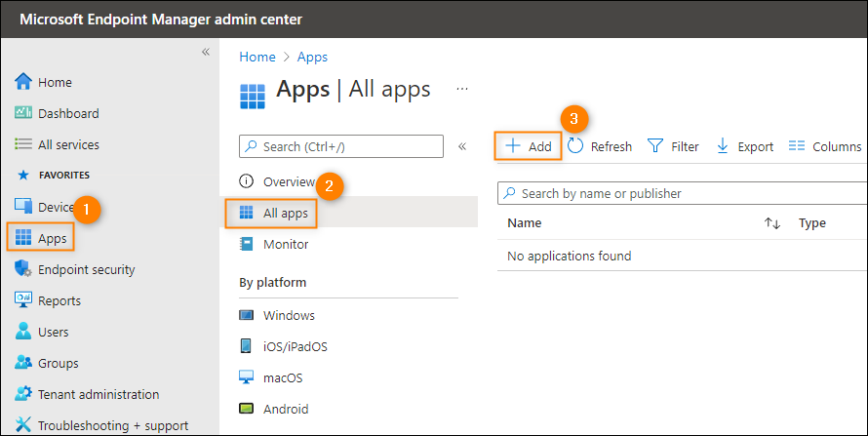
Task: Click the FAVORITES section label
Action: pyautogui.click(x=64, y=175)
